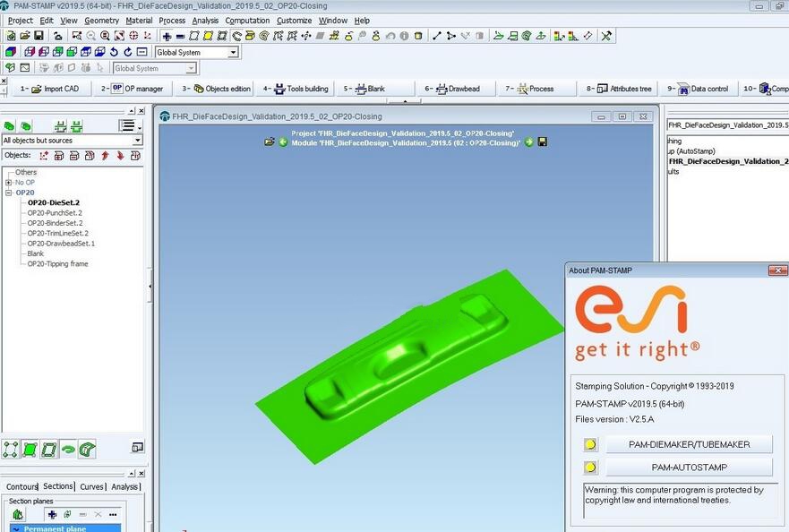Open the Material menu
The image size is (789, 532).
[x=139, y=21]
